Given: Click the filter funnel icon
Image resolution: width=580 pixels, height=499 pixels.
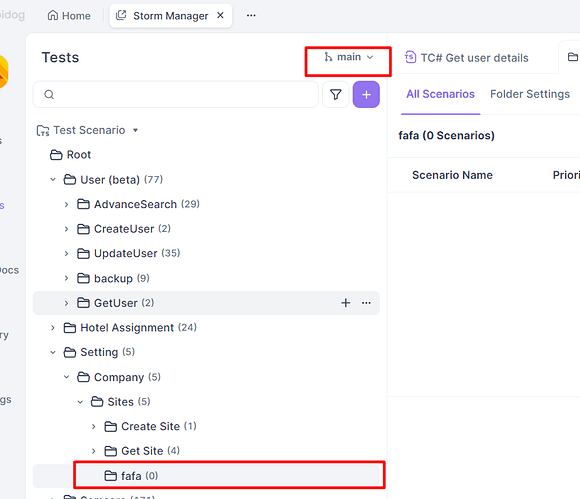Looking at the screenshot, I should click(x=335, y=95).
